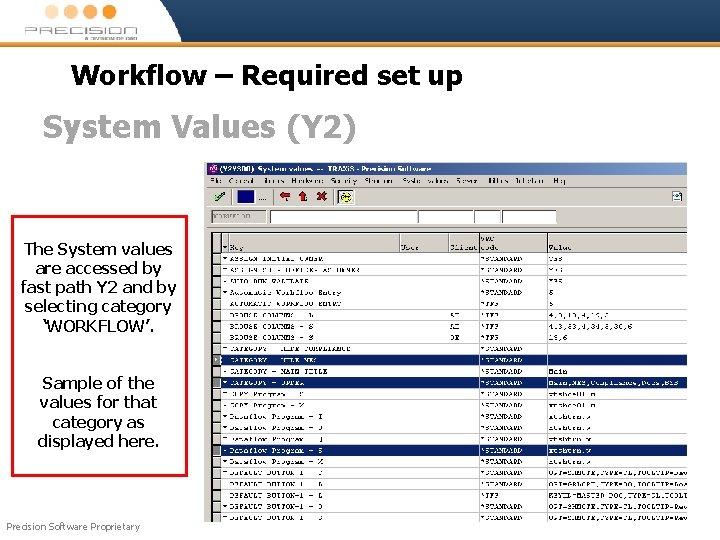Image resolution: width=720 pixels, height=540 pixels.
Task: Click the value '19,6' for BROWSE COLUMNS
Action: coord(558,338)
